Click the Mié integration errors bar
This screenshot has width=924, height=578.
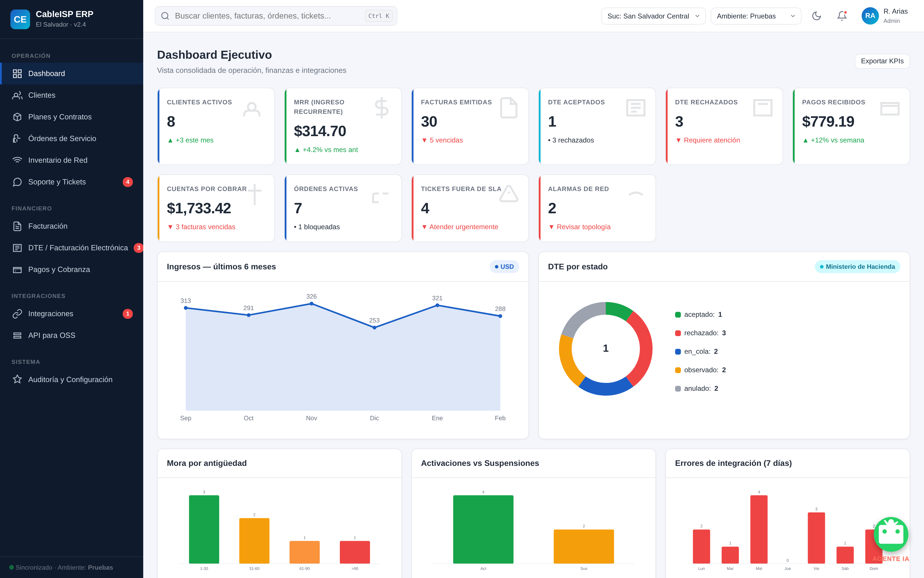759,529
